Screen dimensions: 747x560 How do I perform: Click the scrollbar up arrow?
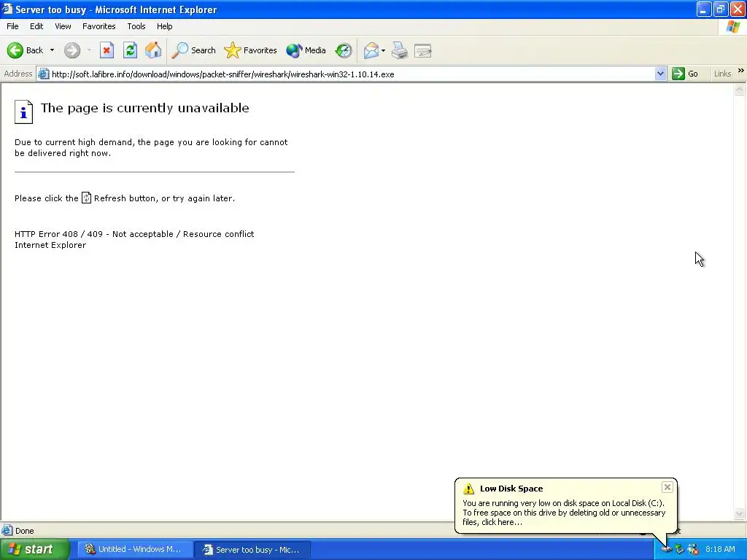[740, 90]
